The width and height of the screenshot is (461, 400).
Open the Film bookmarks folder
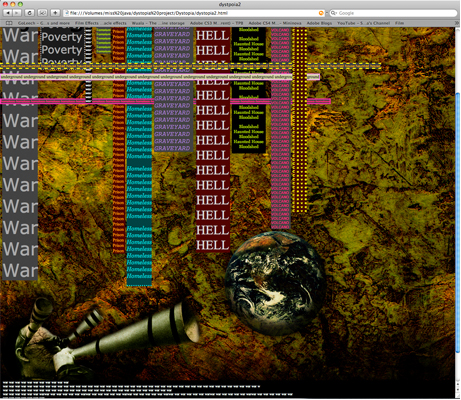(400, 23)
